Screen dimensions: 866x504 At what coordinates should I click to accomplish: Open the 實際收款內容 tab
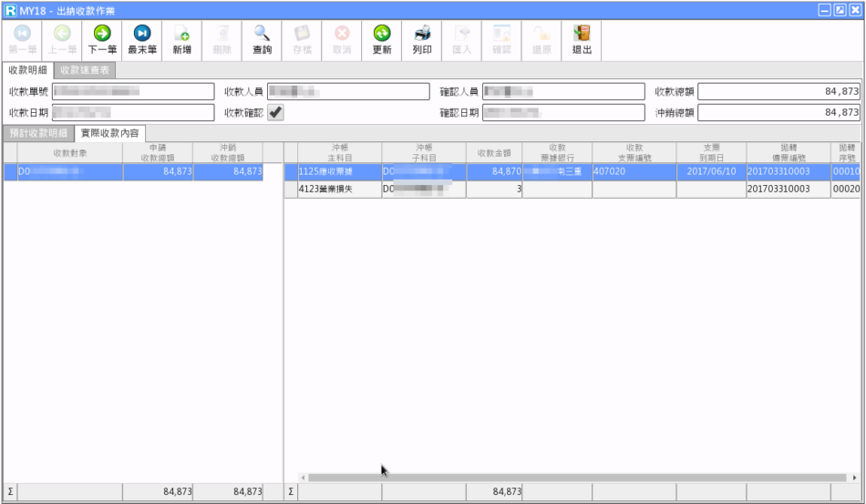tap(110, 133)
